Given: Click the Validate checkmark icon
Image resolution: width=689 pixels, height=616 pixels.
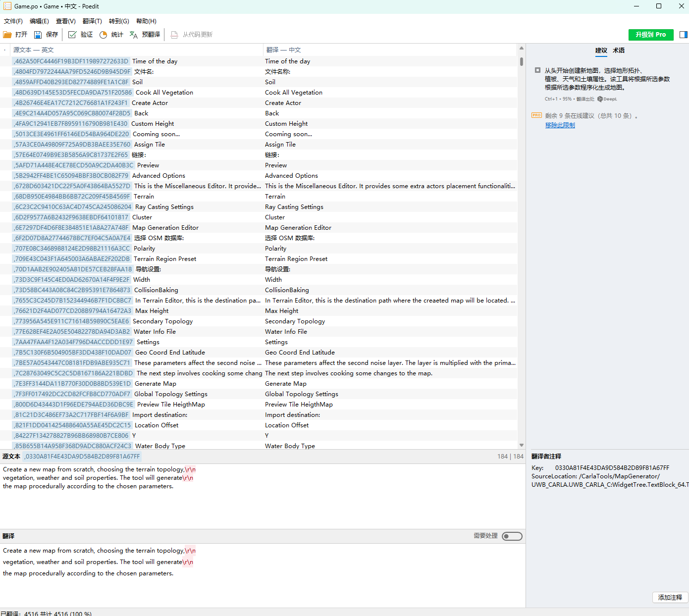Looking at the screenshot, I should (72, 35).
